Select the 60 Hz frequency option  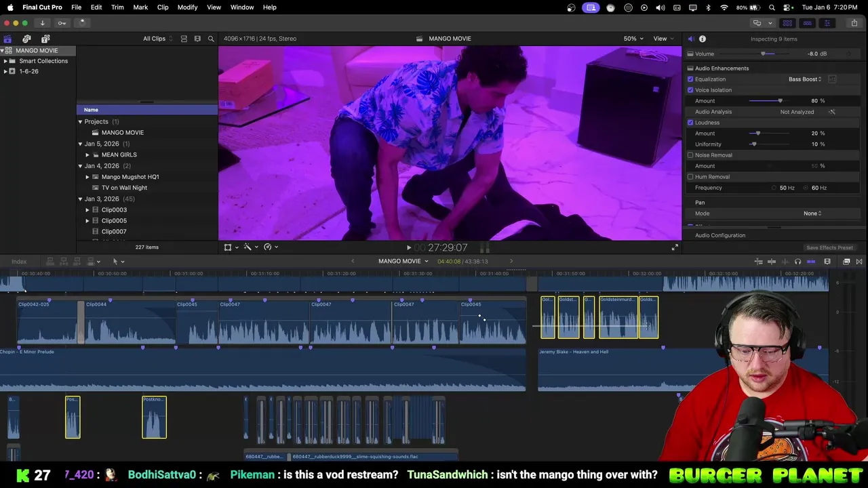coord(806,188)
